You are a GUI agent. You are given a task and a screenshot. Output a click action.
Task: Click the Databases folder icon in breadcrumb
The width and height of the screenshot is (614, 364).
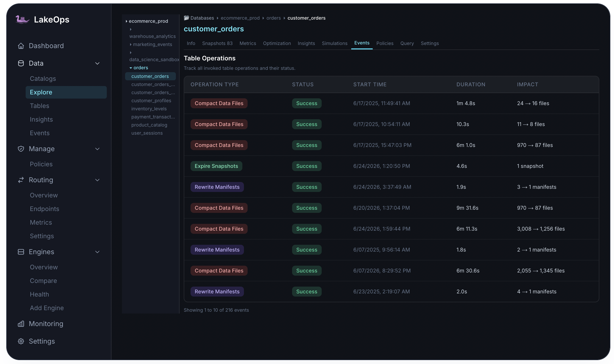(186, 18)
